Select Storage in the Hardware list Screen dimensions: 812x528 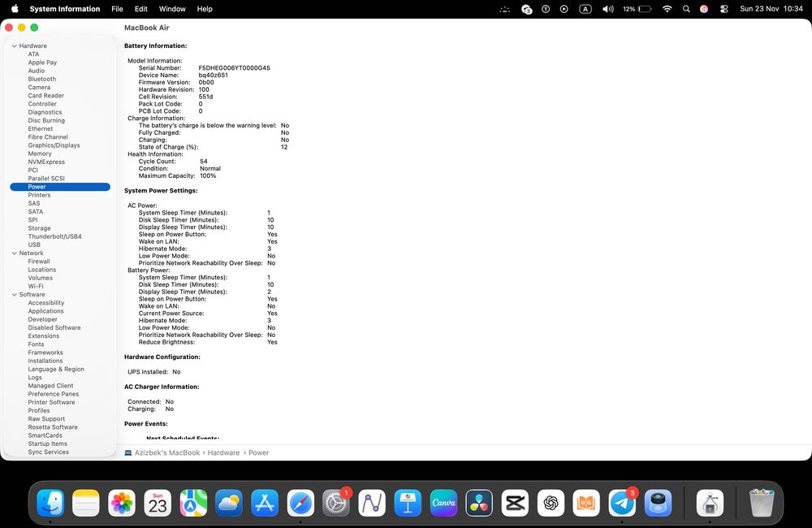pos(39,228)
